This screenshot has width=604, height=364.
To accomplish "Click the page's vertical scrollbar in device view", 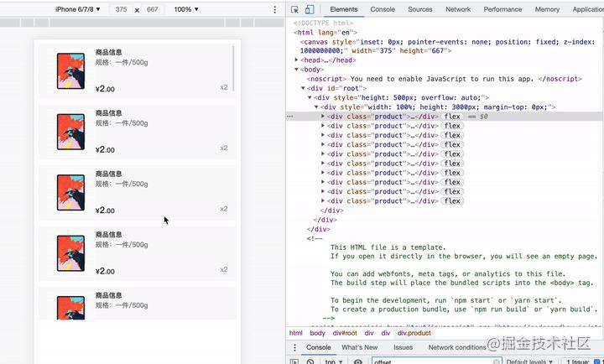I will point(233,69).
